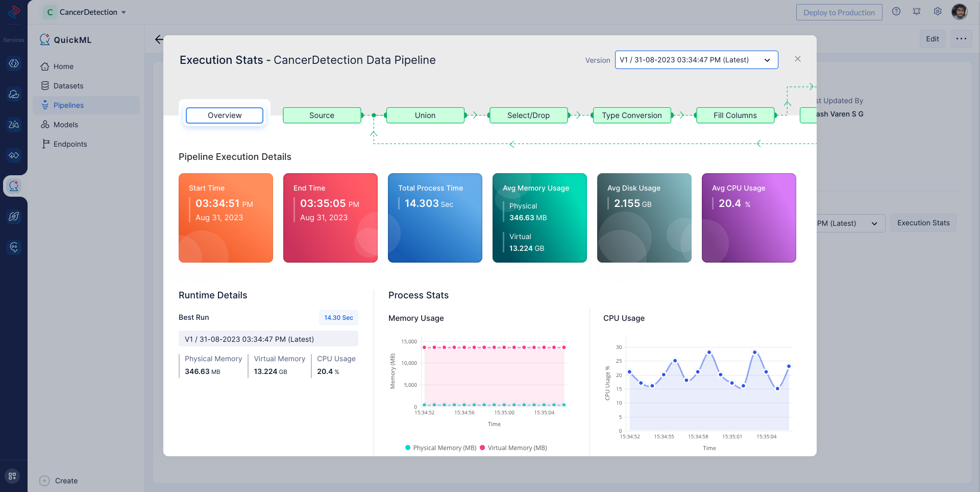Viewport: 980px width, 492px height.
Task: Click the help question mark icon
Action: [896, 12]
